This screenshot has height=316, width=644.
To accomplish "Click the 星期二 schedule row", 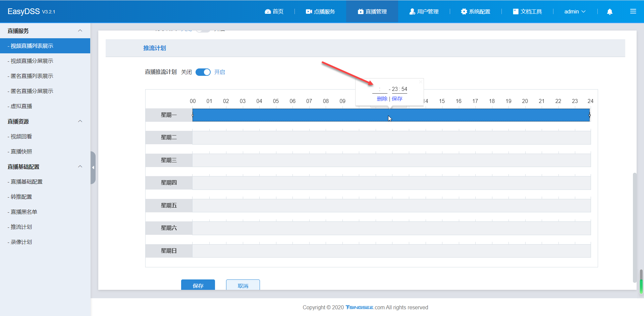I will [x=391, y=138].
